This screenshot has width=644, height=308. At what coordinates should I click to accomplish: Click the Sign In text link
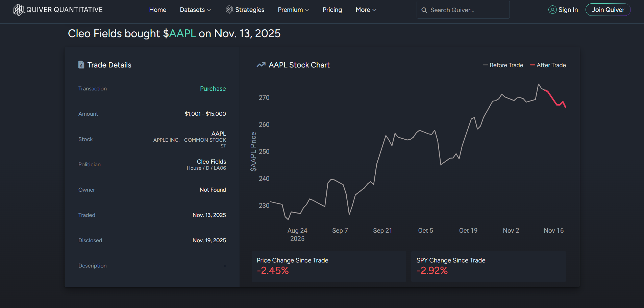568,10
